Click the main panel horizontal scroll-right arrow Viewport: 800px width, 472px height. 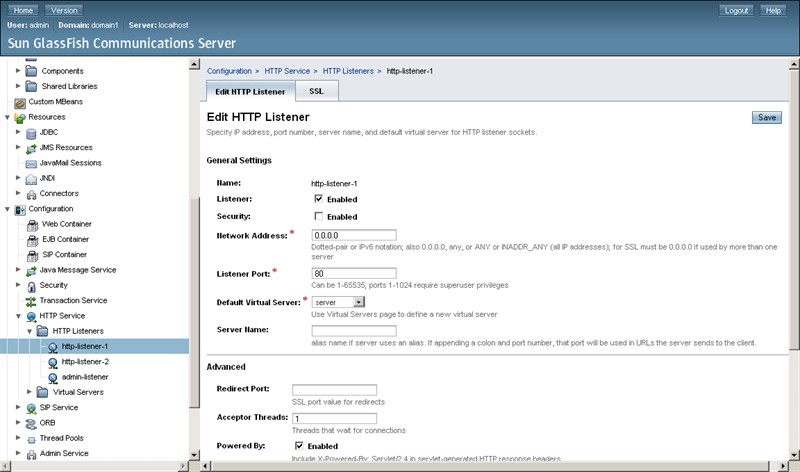(x=783, y=466)
